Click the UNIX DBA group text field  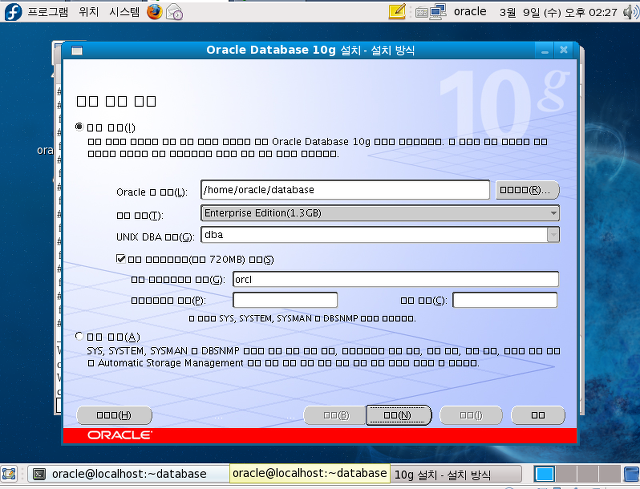(x=374, y=235)
